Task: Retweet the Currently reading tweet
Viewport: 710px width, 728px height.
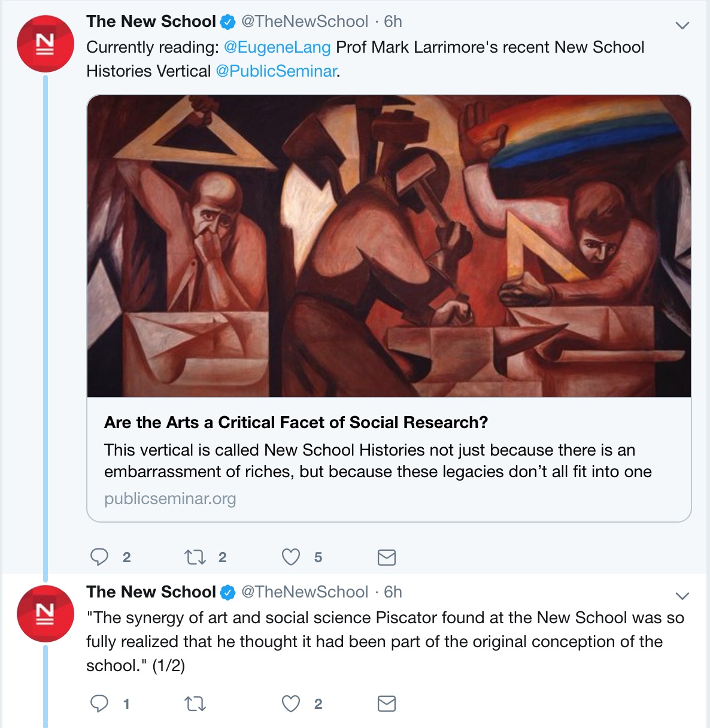Action: (195, 557)
